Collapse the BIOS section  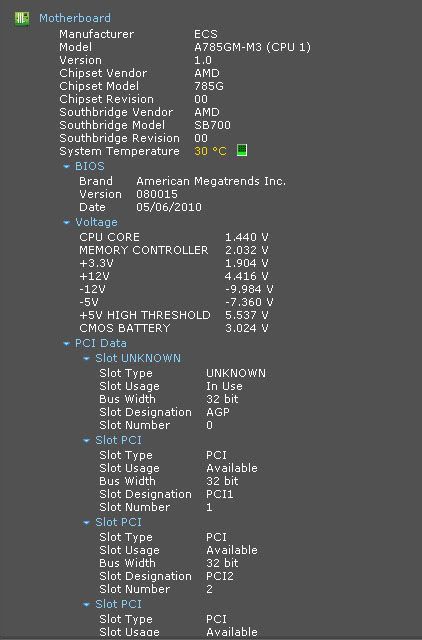[67, 167]
